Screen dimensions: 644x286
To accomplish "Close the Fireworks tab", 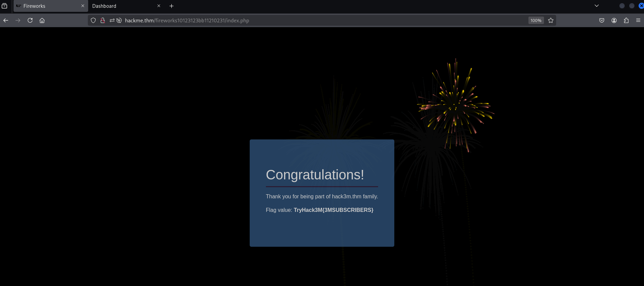I will [x=83, y=6].
